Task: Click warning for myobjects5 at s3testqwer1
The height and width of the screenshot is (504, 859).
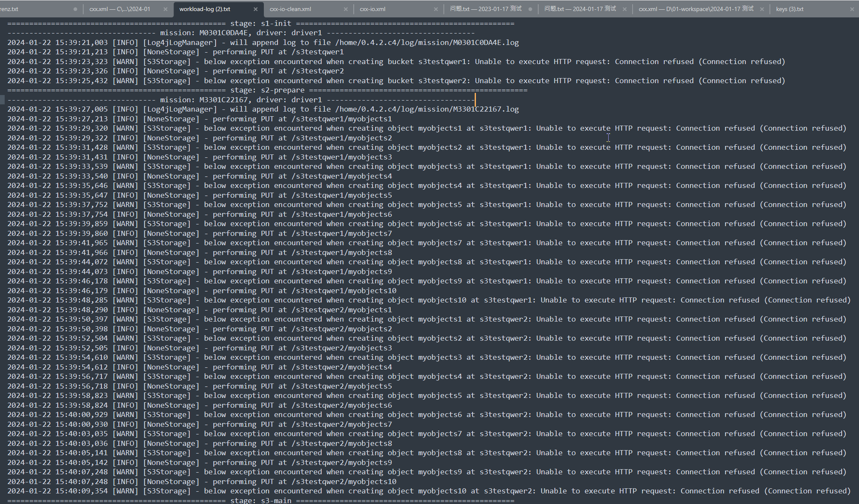Action: tap(427, 204)
